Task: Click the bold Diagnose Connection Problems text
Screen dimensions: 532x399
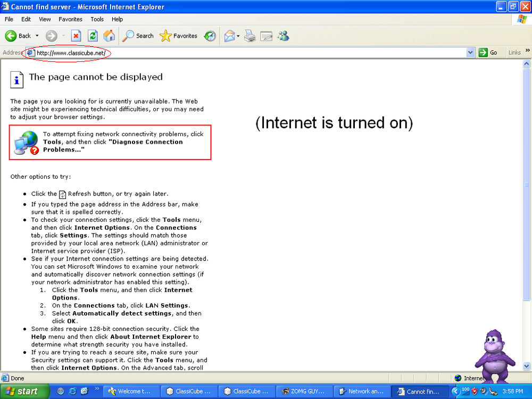Action: [x=113, y=146]
